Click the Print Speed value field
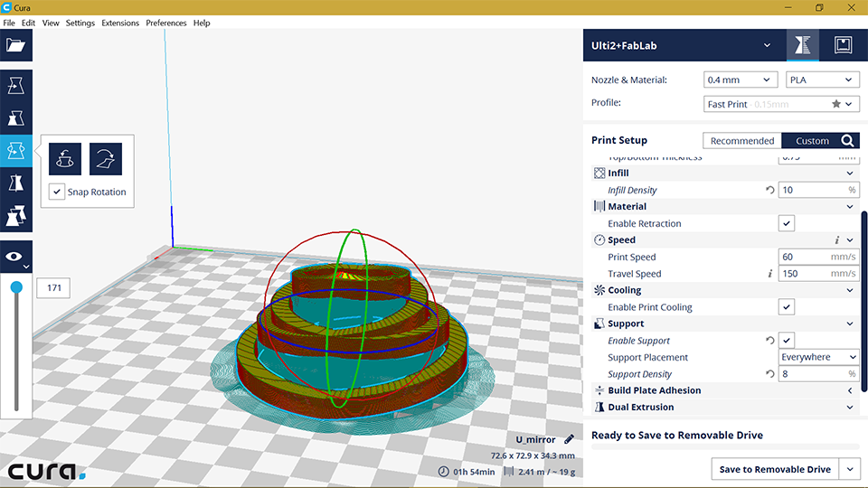 tap(819, 257)
